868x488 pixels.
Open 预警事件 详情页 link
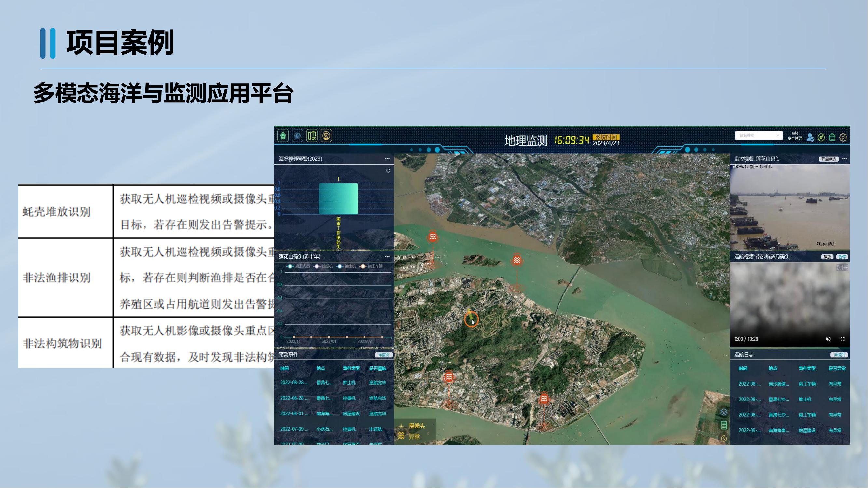pyautogui.click(x=383, y=355)
